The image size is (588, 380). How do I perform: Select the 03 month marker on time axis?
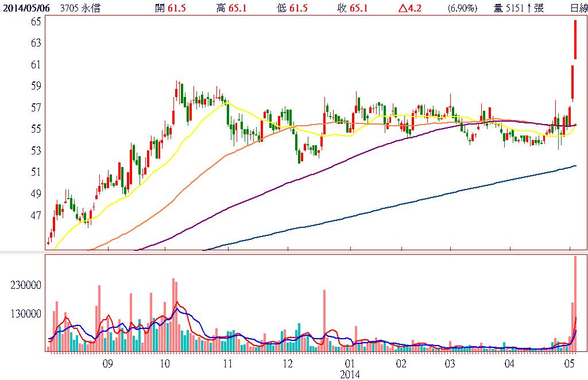click(450, 363)
